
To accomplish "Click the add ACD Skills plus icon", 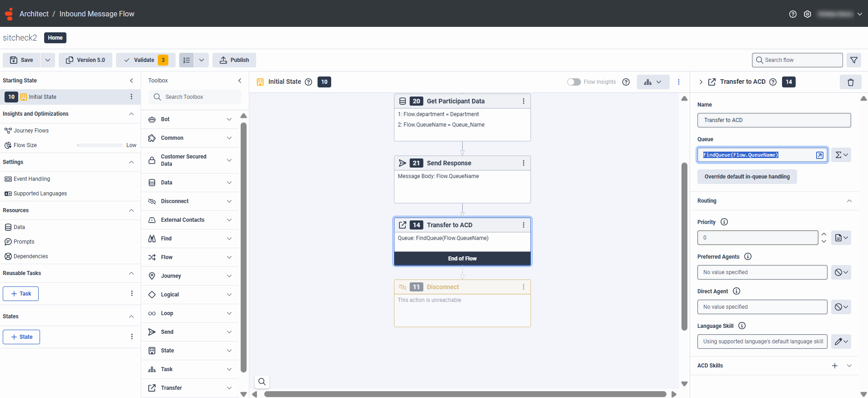I will pyautogui.click(x=835, y=366).
